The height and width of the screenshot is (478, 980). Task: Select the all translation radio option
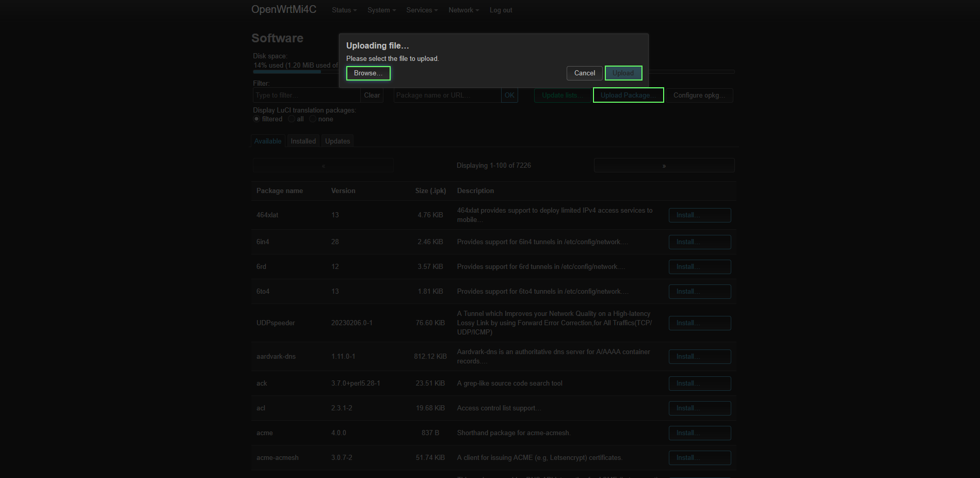tap(292, 119)
